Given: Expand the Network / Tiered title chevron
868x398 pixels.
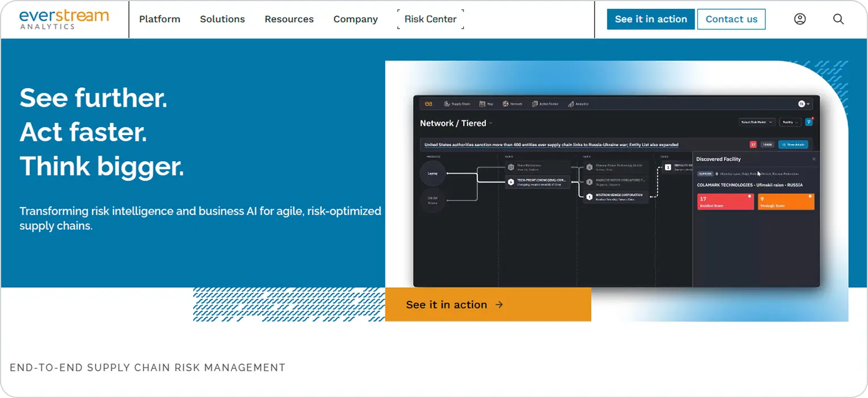Looking at the screenshot, I should pos(491,123).
